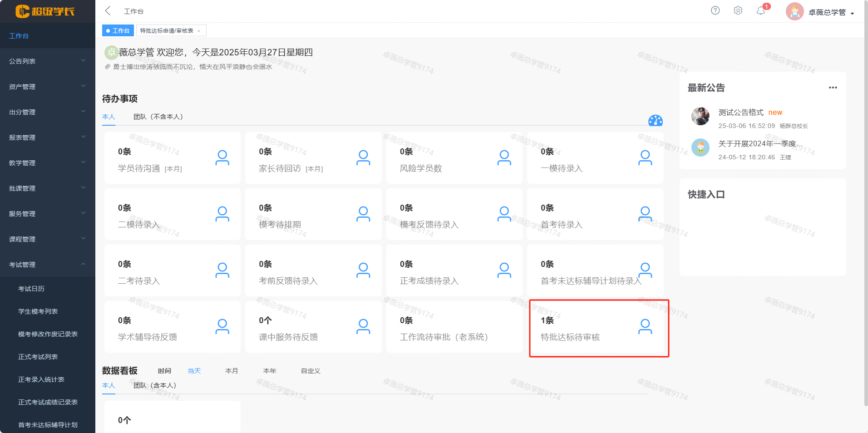Click person icon on 学员待沟通 card
Image resolution: width=868 pixels, height=433 pixels.
coord(222,157)
